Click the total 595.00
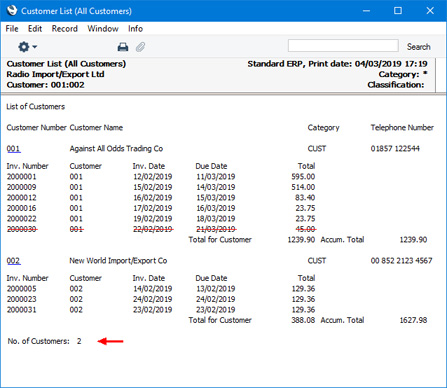Viewport: 447px width, 388px height. pos(303,177)
